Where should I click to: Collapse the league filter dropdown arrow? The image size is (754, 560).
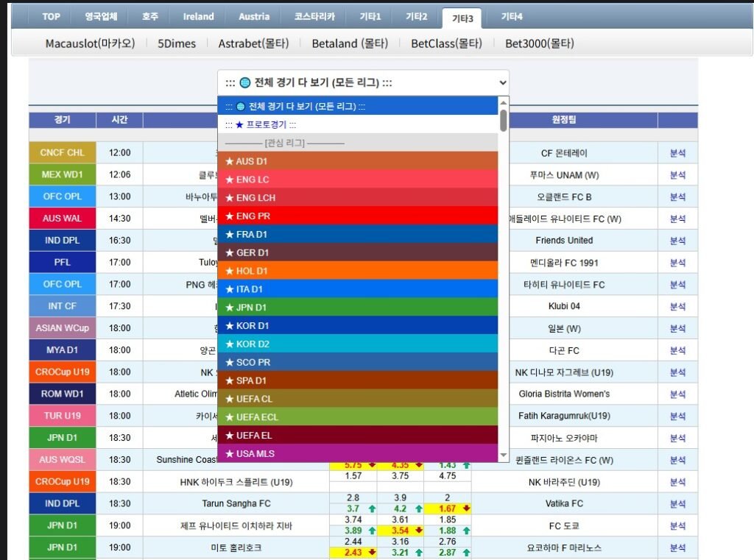click(503, 82)
